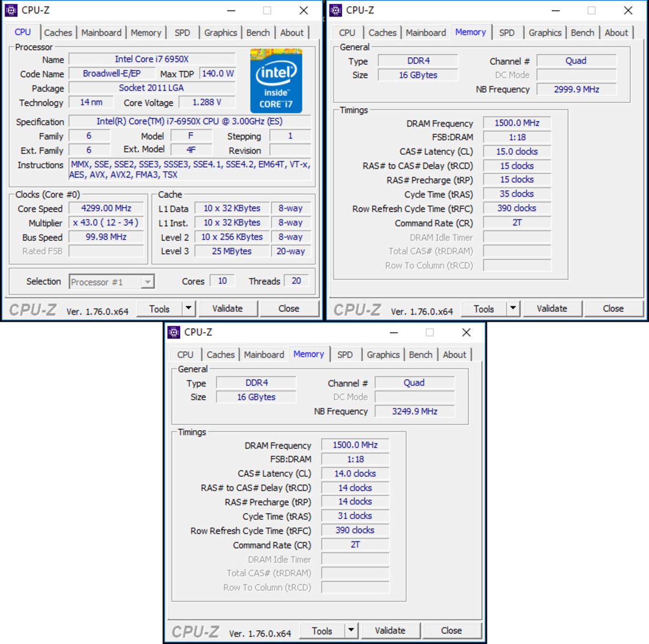Click NB Frequency value 2999.9 MHz
Screen dimensions: 649x644
pos(576,89)
